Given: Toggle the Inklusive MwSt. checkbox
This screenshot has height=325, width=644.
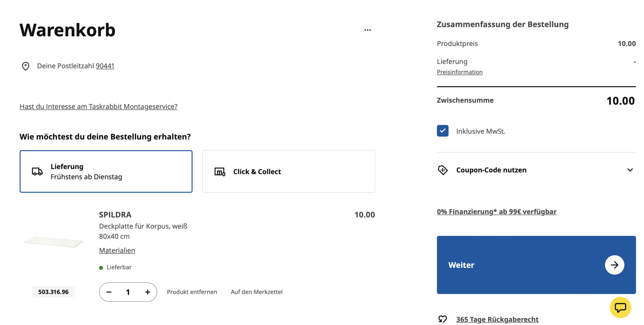Looking at the screenshot, I should (442, 131).
